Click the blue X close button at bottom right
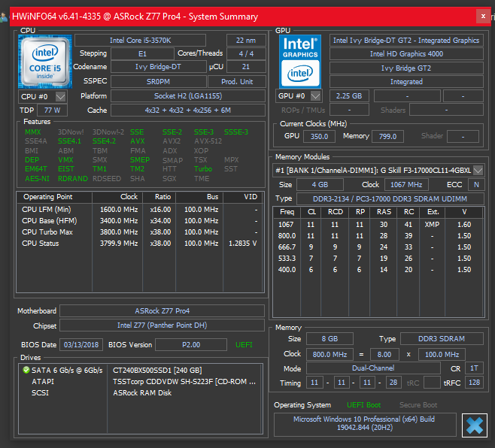 475,425
